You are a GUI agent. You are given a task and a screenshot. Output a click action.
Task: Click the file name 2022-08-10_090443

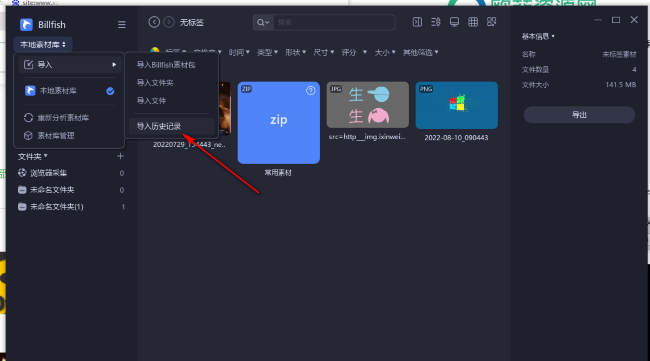click(456, 138)
